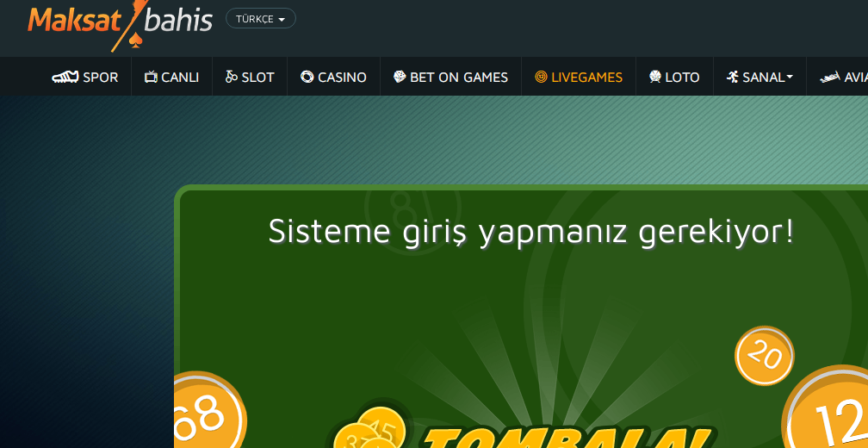The width and height of the screenshot is (868, 448).
Task: Click the TV icon beside CANLI
Action: (152, 77)
